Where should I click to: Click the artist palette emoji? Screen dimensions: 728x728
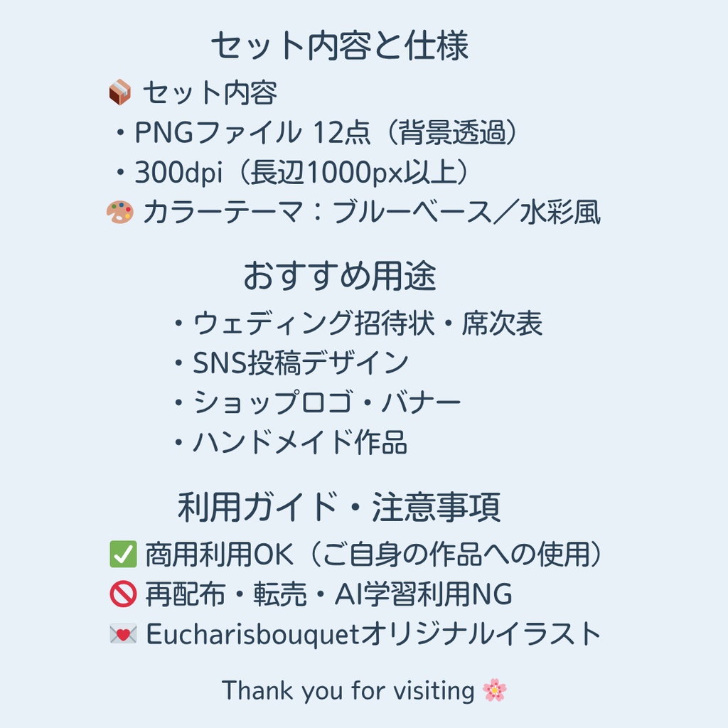pos(119,212)
